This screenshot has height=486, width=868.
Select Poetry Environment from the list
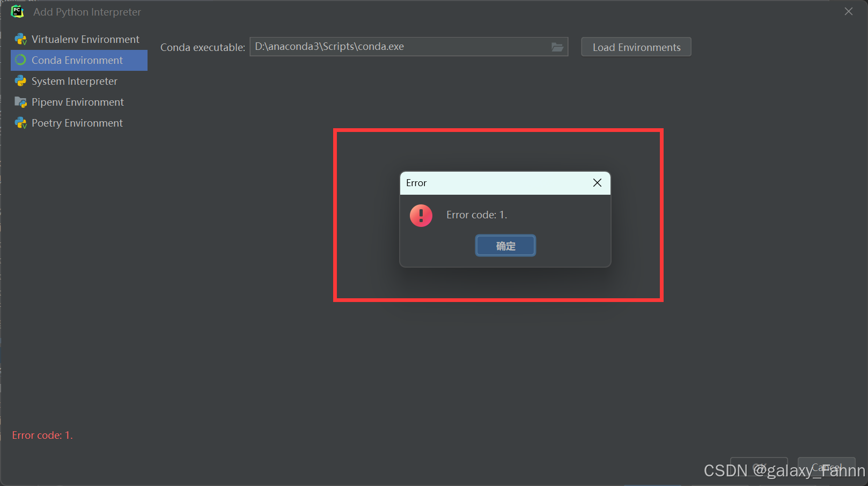77,123
